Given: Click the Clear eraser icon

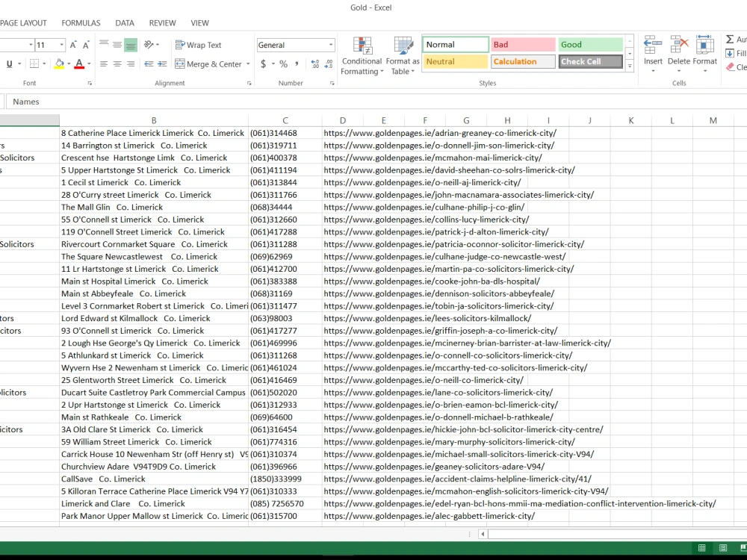Looking at the screenshot, I should pyautogui.click(x=731, y=67).
